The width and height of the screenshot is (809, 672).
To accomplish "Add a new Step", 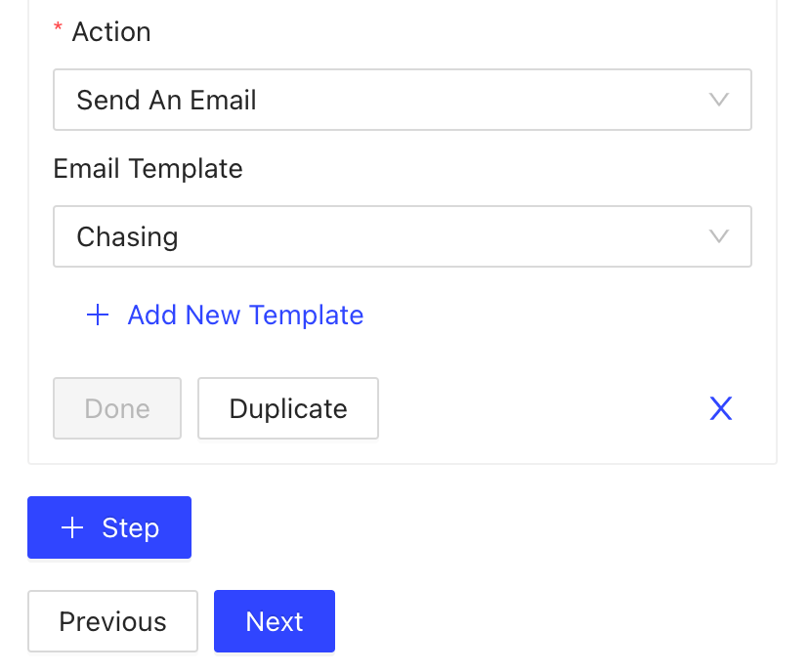I will click(x=109, y=528).
